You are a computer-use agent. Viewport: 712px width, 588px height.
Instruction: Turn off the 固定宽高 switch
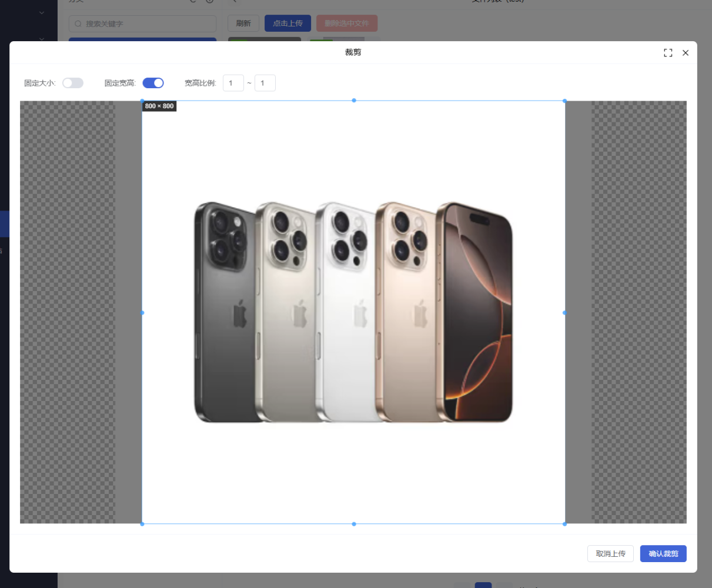153,83
